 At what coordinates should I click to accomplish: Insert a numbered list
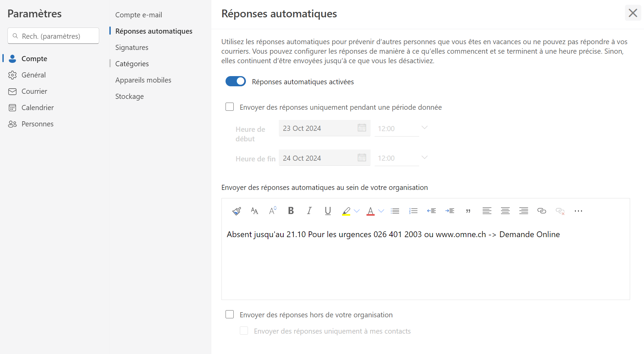click(413, 211)
